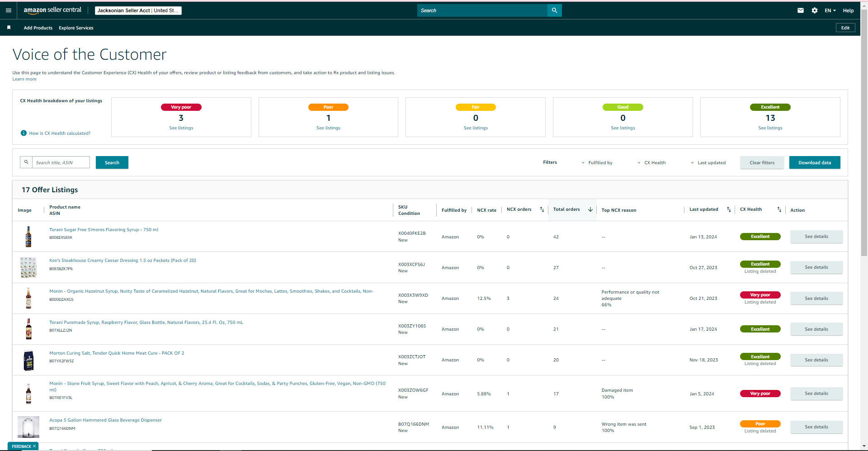Screen dimensions: 868x451
Task: Click the light green Good badge in summary
Action: [x=623, y=107]
